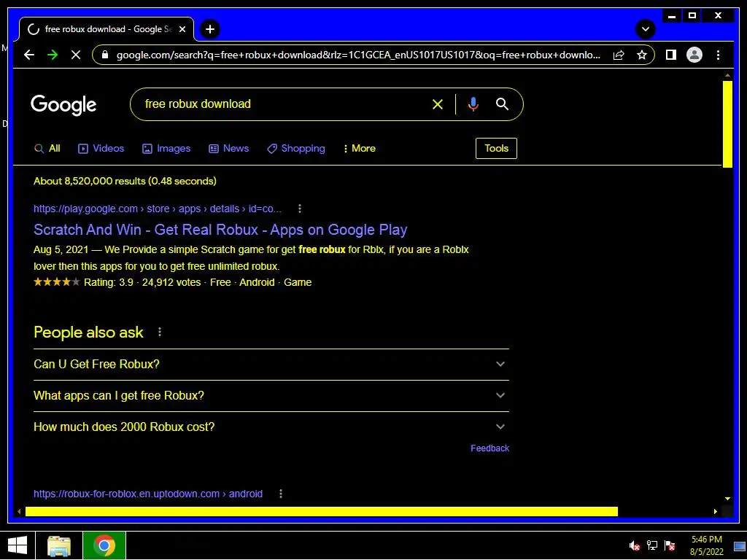This screenshot has height=560, width=747.
Task: Open the People also ask options menu
Action: click(x=160, y=332)
